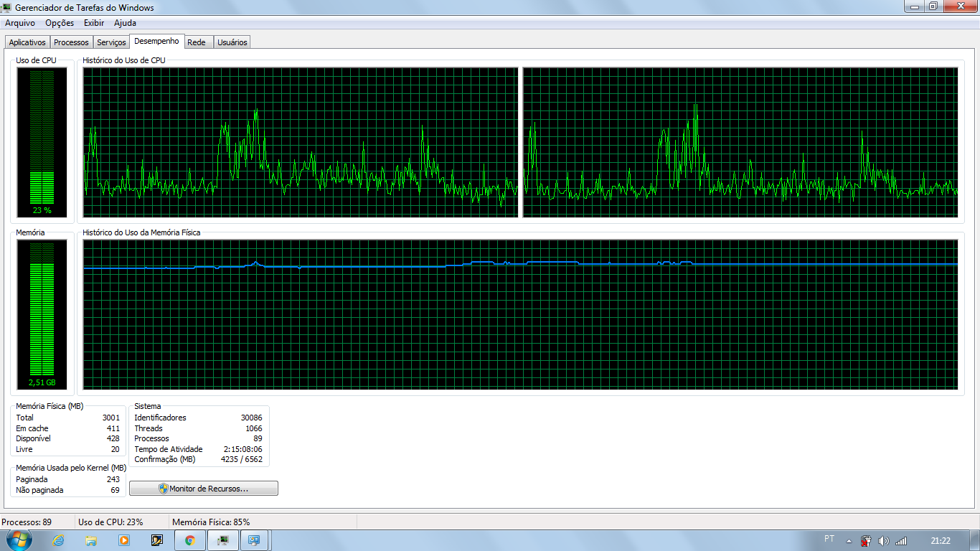Open the media player taskbar icon
Screen dimensions: 980x551
pos(124,540)
